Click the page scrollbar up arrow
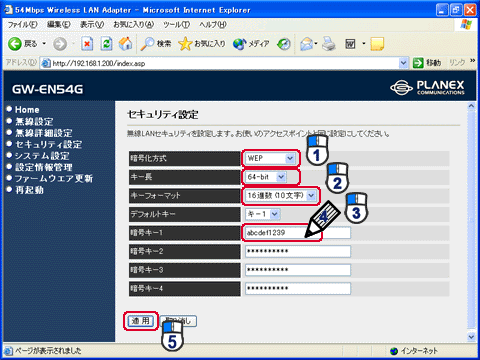The width and height of the screenshot is (480, 360). [471, 106]
